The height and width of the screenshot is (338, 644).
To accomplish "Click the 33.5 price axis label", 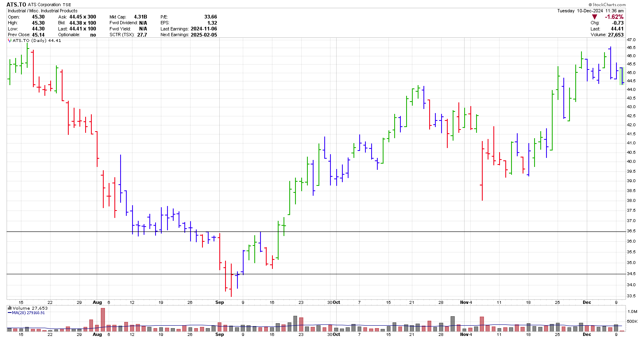I will click(631, 296).
